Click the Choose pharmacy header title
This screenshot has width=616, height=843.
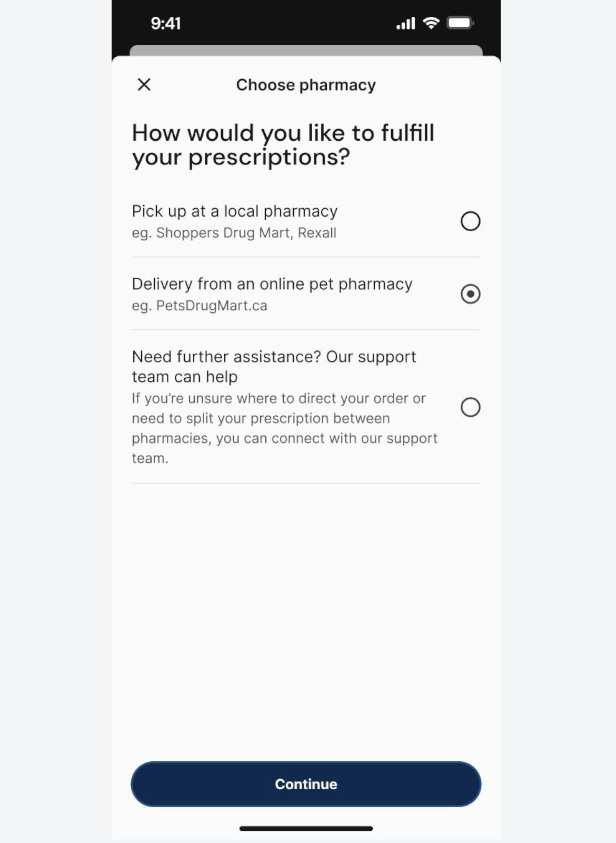[x=306, y=84]
